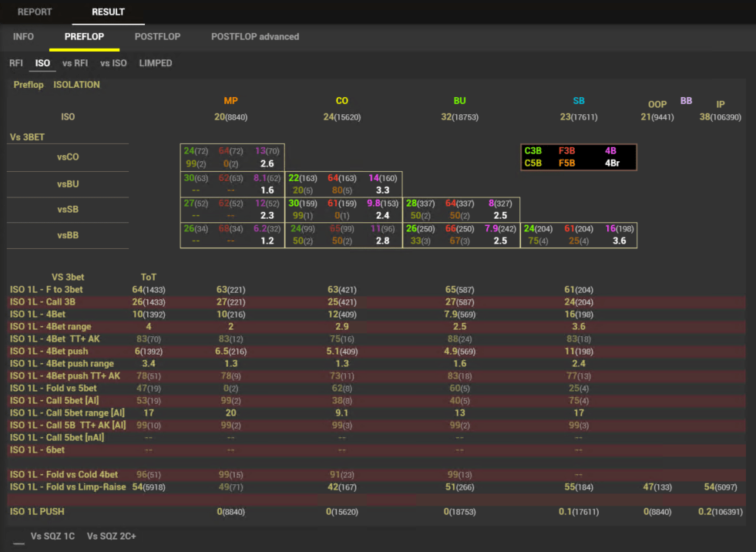Image resolution: width=756 pixels, height=552 pixels.
Task: Click the ISO 1L - Fold vs Limp-Raise row
Action: coord(377,487)
